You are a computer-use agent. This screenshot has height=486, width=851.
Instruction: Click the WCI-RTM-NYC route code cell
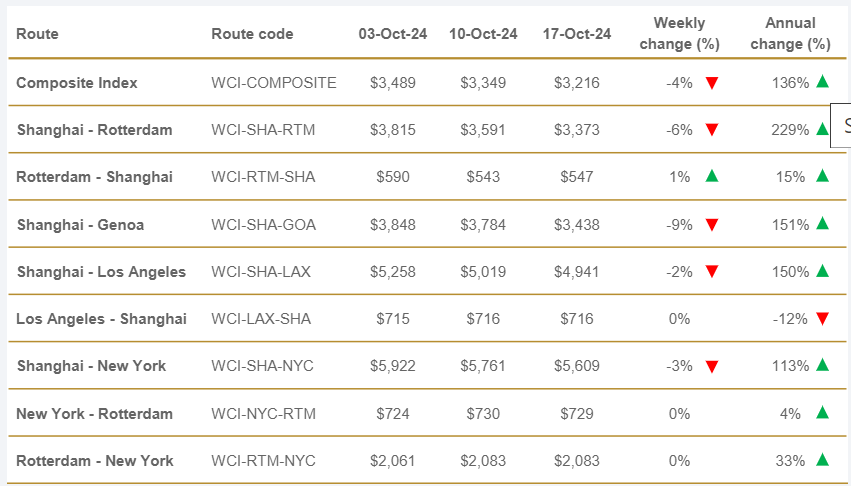click(263, 461)
